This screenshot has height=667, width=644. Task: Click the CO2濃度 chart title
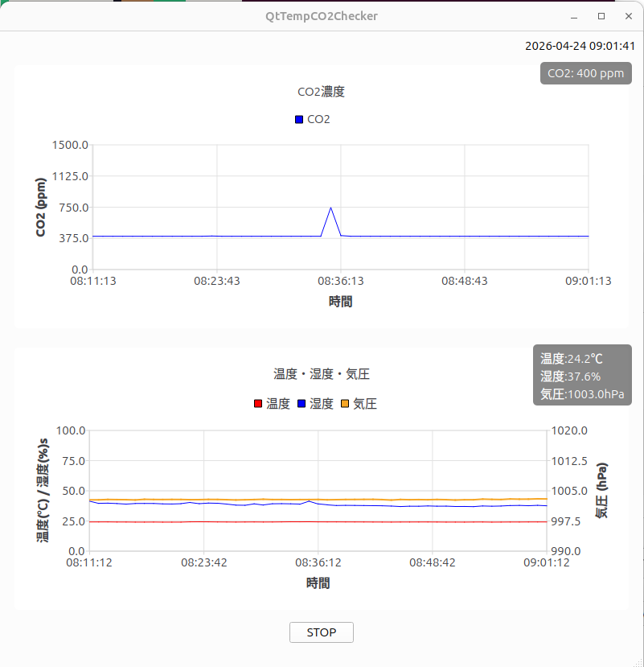click(x=321, y=92)
